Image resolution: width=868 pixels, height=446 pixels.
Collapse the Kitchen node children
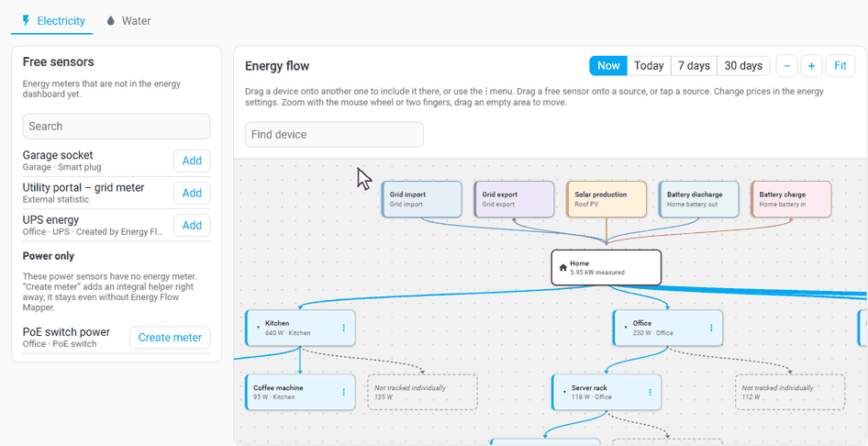coord(259,328)
